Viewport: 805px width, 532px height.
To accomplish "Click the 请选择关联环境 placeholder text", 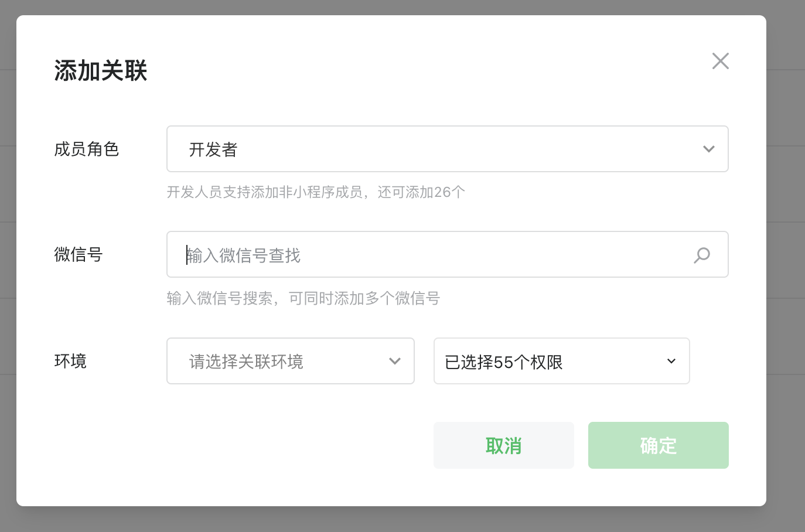I will (x=246, y=362).
